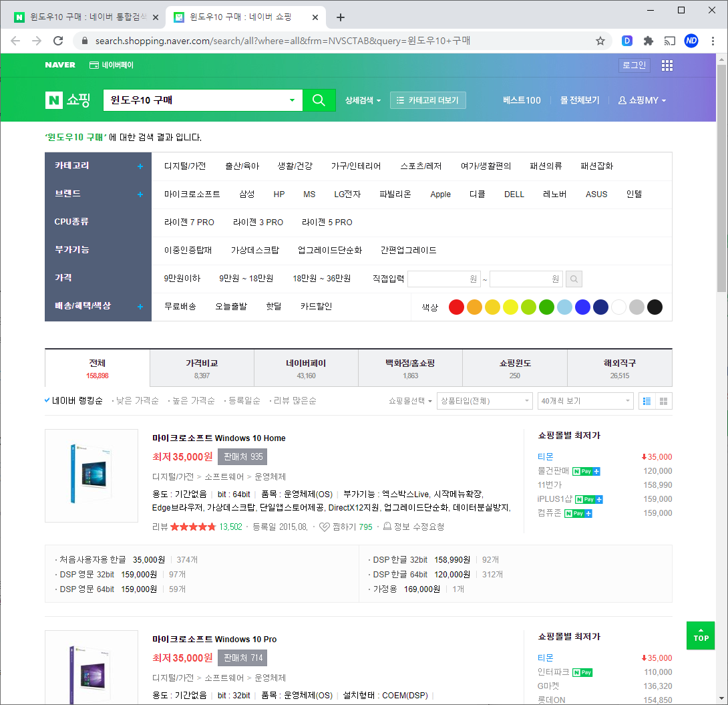Pick the red color swatch
The height and width of the screenshot is (705, 728).
pyautogui.click(x=456, y=307)
